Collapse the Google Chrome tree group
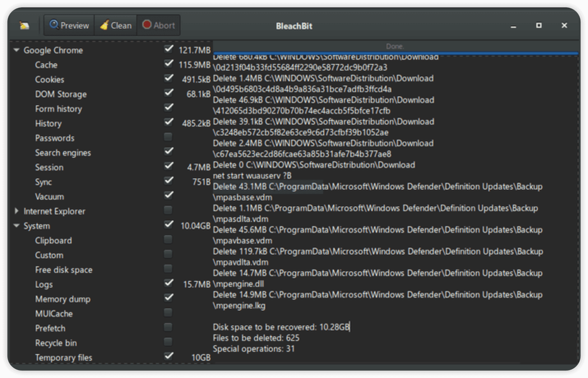The image size is (588, 378). [16, 50]
